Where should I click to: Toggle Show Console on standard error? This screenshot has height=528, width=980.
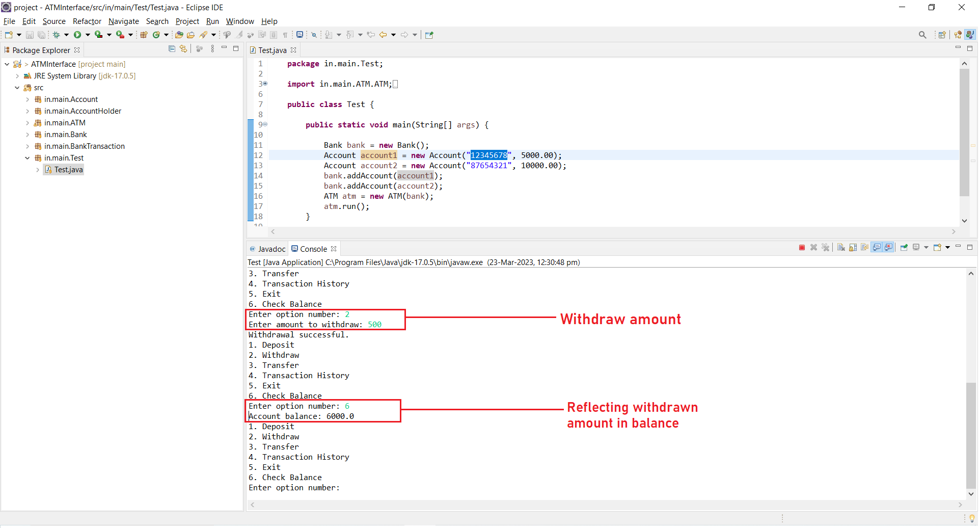coord(889,248)
